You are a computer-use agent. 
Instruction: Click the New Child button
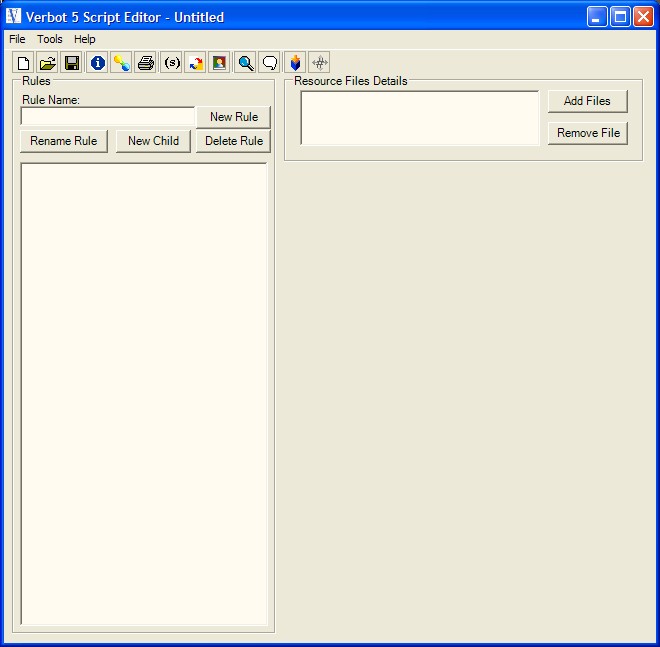tap(153, 141)
